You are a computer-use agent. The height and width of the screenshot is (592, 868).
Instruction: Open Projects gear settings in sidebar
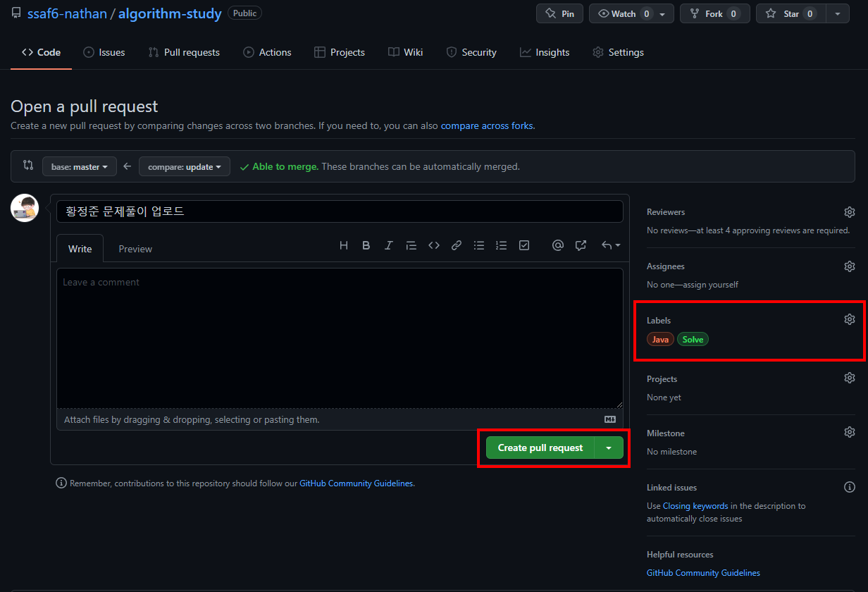(x=850, y=378)
